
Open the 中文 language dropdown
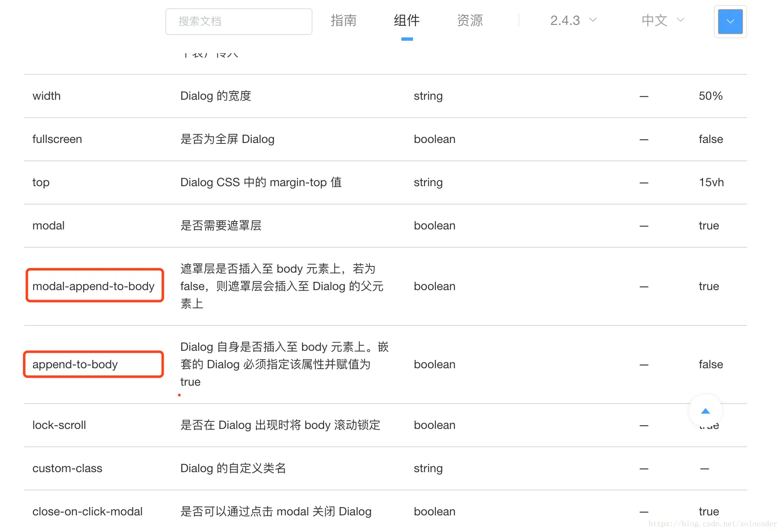coord(663,20)
